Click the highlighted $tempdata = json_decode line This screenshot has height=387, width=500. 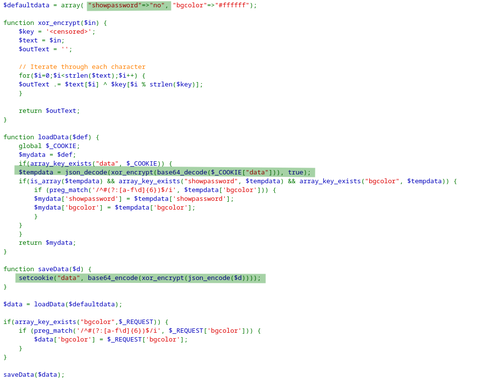click(x=165, y=172)
